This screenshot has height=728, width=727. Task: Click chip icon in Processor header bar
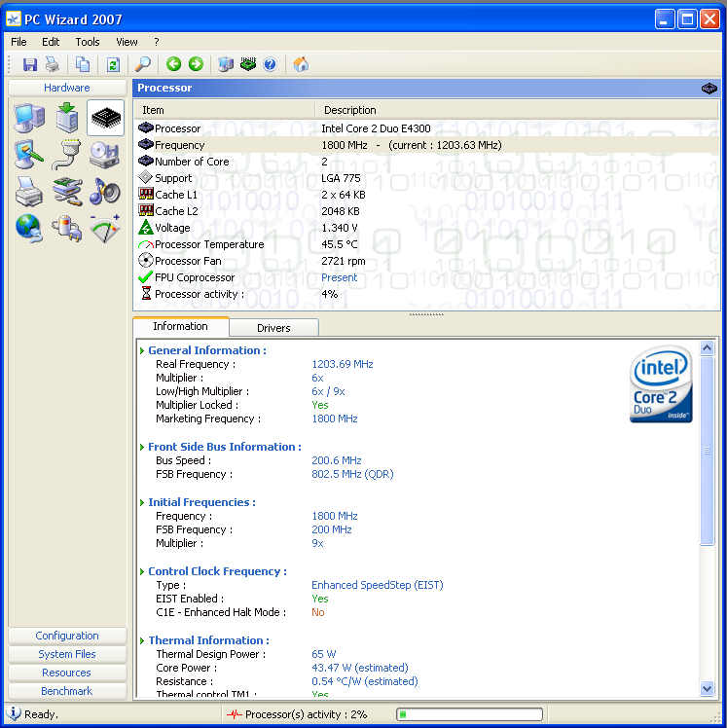pyautogui.click(x=709, y=88)
